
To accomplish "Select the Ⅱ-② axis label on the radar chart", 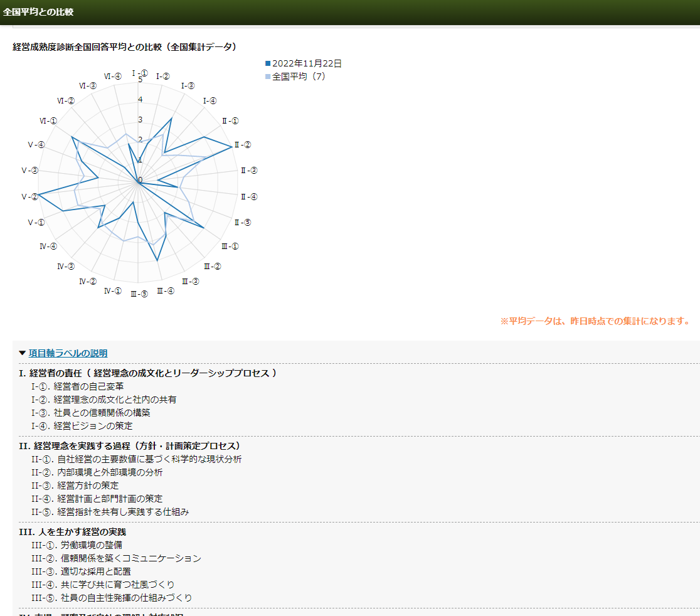I will [243, 145].
